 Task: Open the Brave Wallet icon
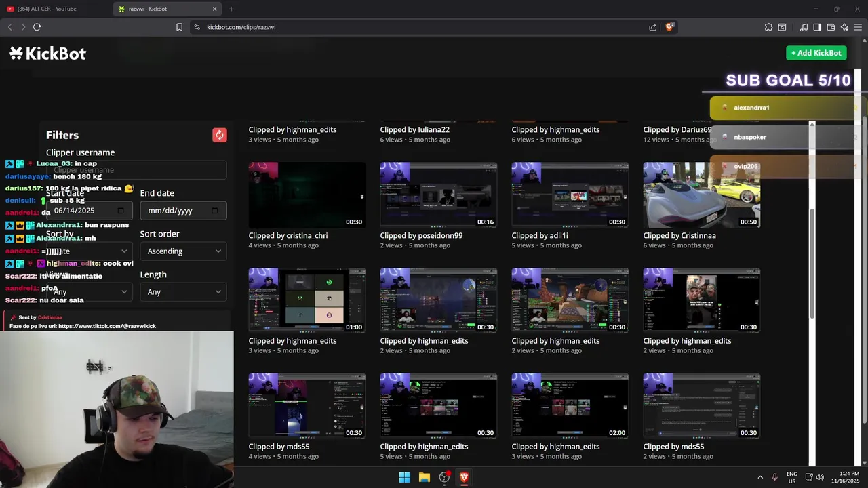click(831, 27)
